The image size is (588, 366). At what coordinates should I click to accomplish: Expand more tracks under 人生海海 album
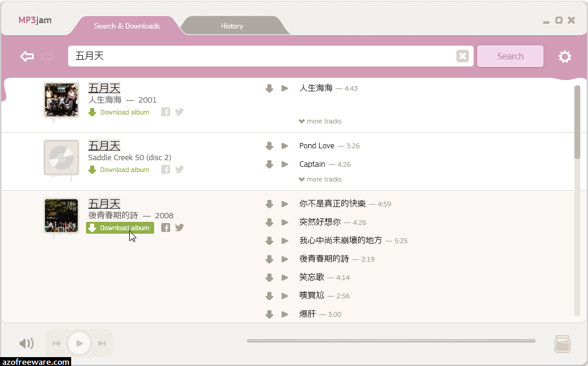(x=320, y=121)
